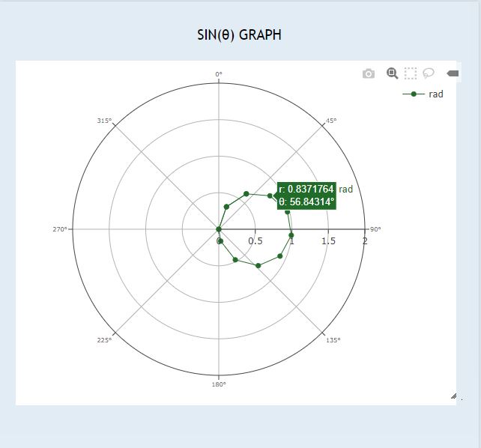Click the 180° angular axis label
Screen dimensions: 481x448
pyautogui.click(x=219, y=384)
